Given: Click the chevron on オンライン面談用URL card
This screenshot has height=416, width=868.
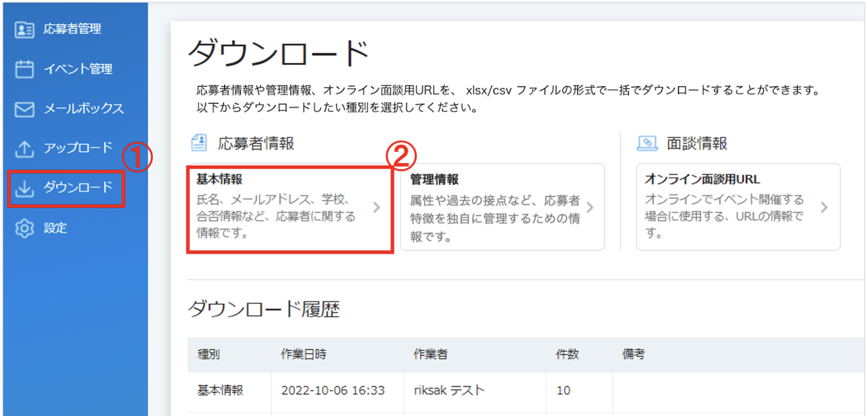Looking at the screenshot, I should point(824,207).
